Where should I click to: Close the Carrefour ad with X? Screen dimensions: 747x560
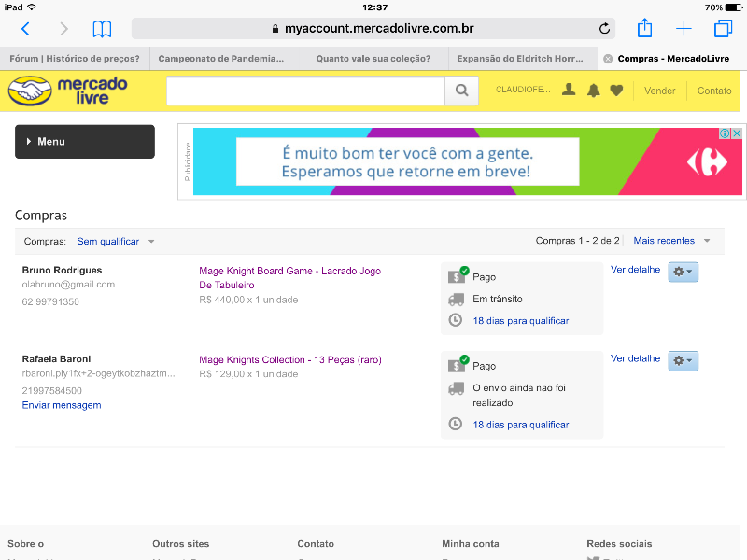tap(737, 133)
